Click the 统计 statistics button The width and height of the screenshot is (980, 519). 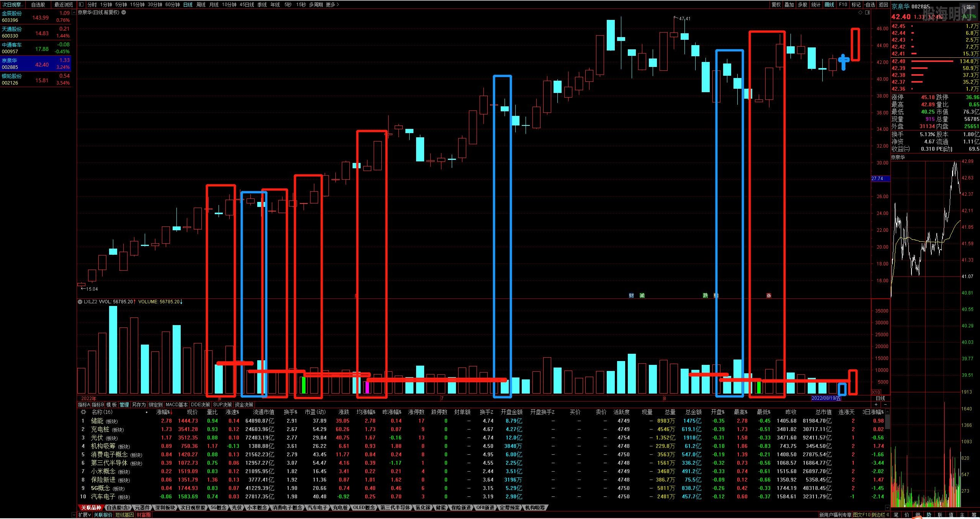[816, 5]
